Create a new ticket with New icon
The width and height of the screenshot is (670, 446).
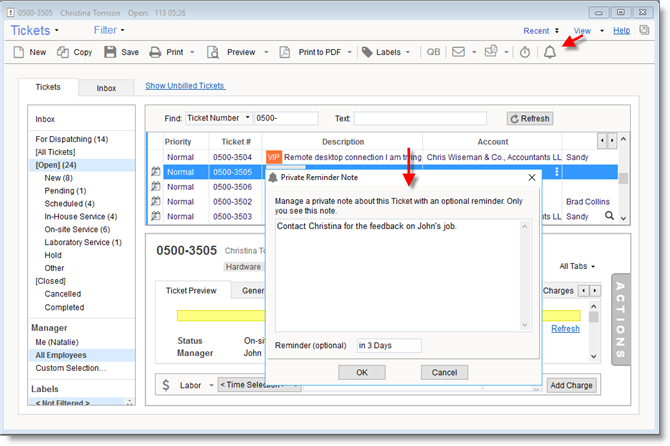click(27, 52)
